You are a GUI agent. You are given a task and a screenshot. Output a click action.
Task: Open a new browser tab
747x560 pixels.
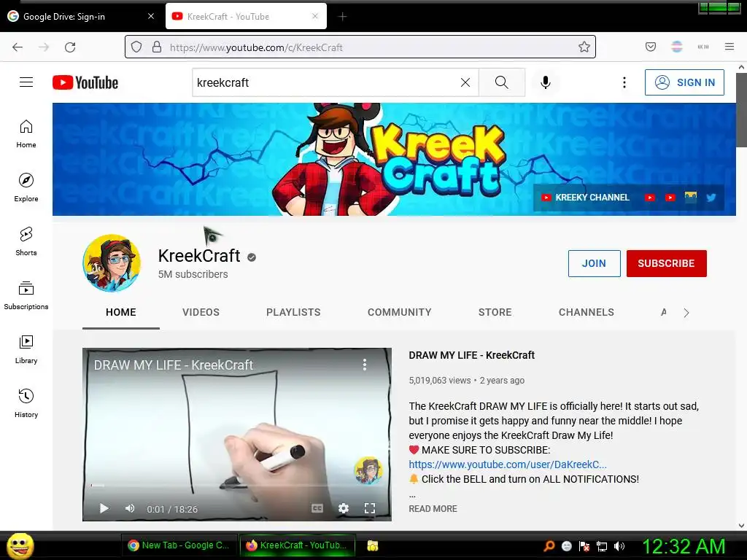click(343, 17)
